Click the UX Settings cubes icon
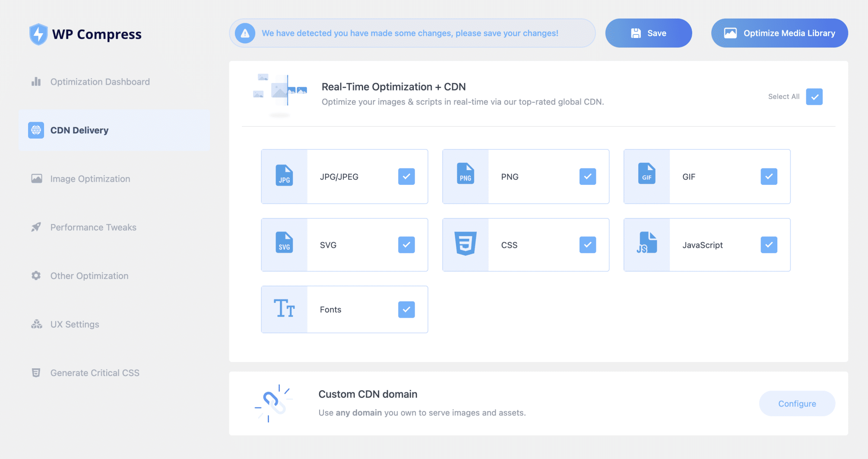The image size is (868, 459). [x=37, y=324]
